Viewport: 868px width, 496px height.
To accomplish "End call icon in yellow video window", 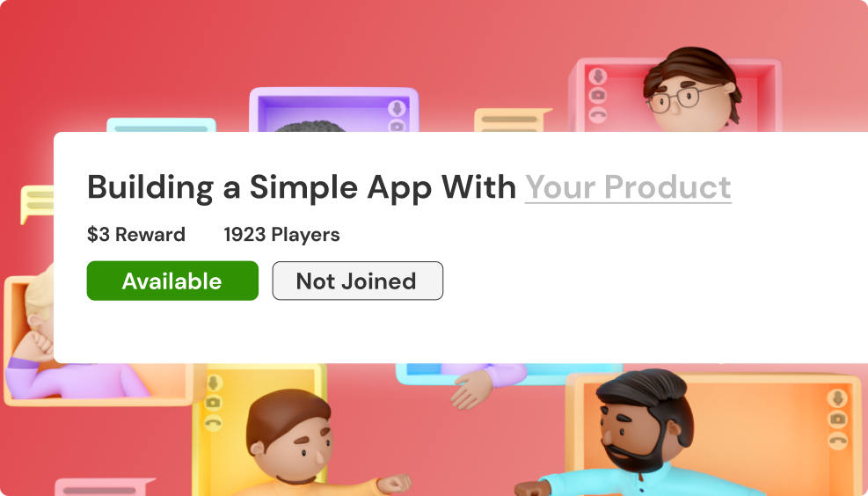I will (x=214, y=423).
